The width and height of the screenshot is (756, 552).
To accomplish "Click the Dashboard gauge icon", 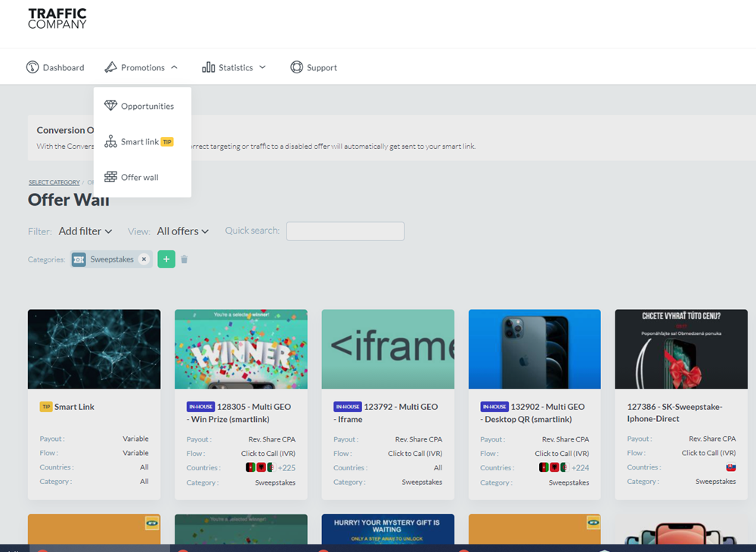I will 33,67.
